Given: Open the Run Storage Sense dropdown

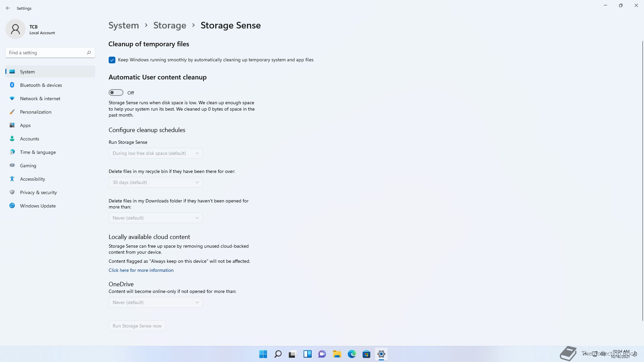Looking at the screenshot, I should tap(155, 153).
